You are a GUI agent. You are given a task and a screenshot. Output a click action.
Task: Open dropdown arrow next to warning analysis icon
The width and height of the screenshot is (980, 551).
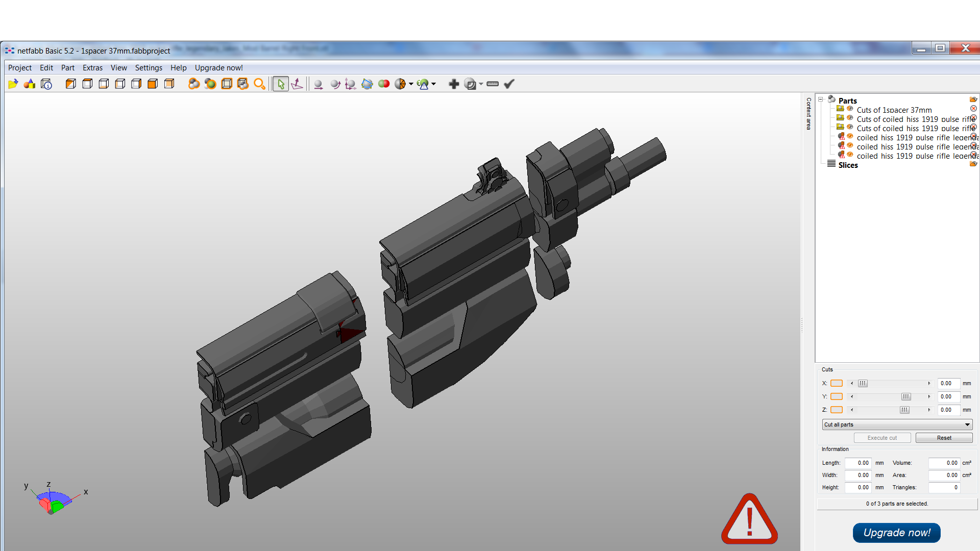tap(433, 84)
